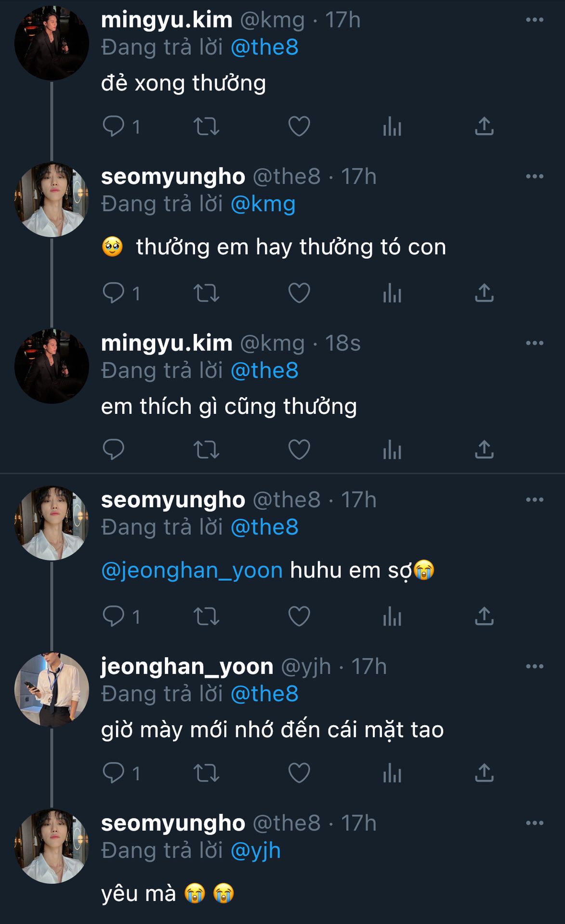The height and width of the screenshot is (924, 565).
Task: Open mingyu.kim's avatar on the 18s tweet
Action: coord(52,366)
